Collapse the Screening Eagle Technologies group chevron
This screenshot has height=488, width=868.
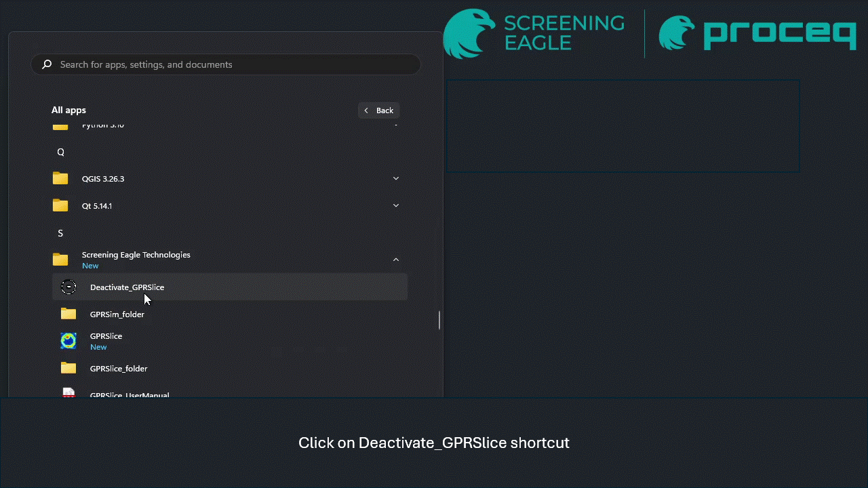[396, 260]
